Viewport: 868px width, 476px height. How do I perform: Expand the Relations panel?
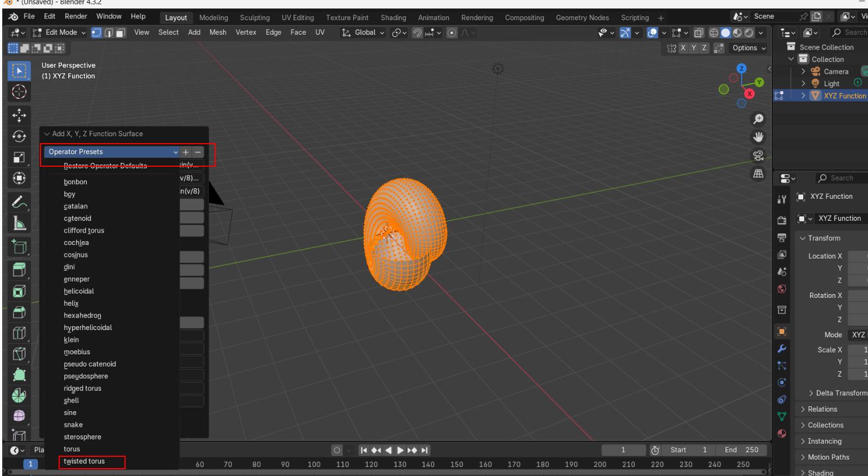(x=802, y=410)
